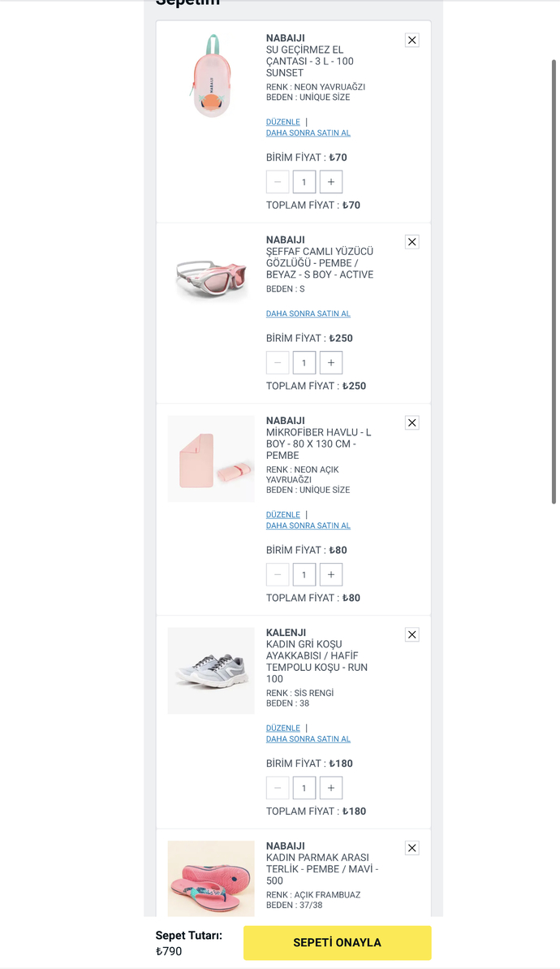The height and width of the screenshot is (969, 560).
Task: Remove the Kalenji running shoes from cart
Action: click(x=412, y=635)
